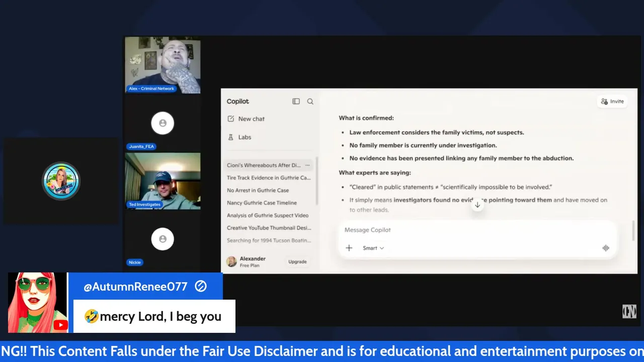Start voice input with waveform icon
The height and width of the screenshot is (362, 644).
click(606, 248)
